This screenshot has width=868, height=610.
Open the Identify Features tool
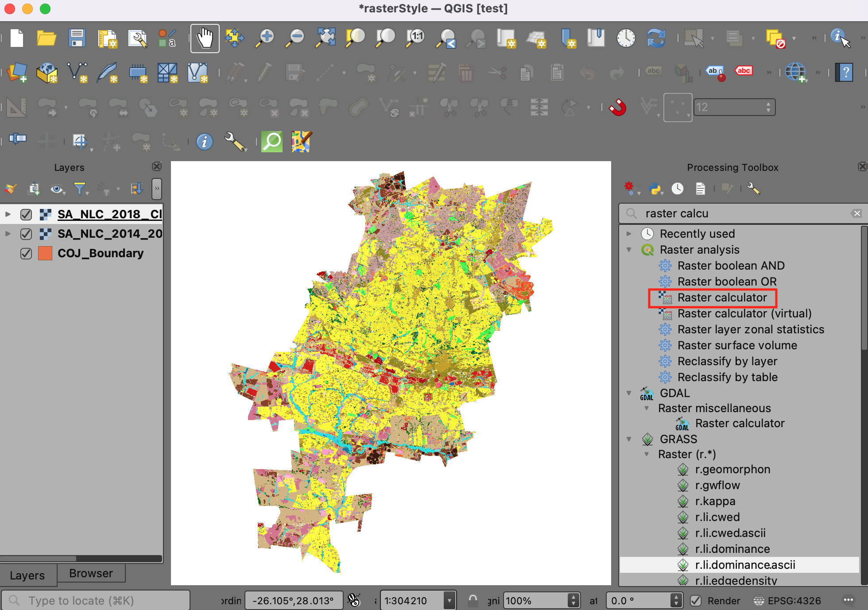pyautogui.click(x=837, y=36)
